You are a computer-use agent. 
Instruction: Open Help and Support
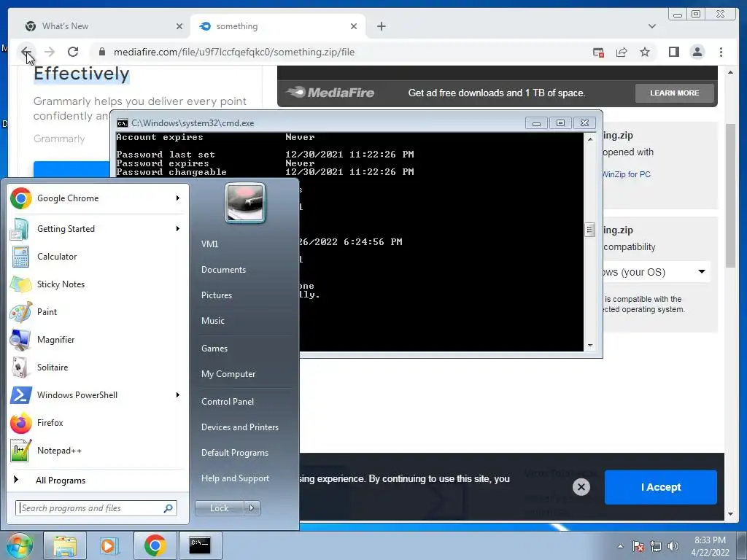235,478
